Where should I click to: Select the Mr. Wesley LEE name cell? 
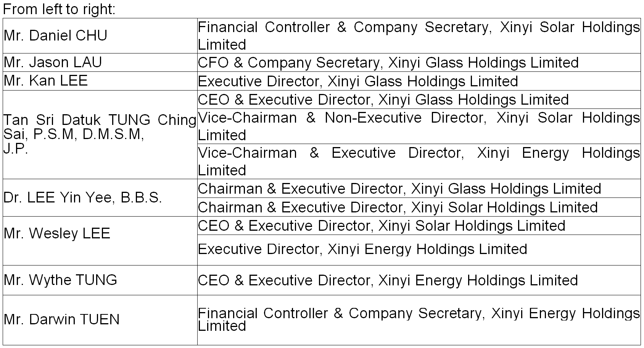click(57, 233)
